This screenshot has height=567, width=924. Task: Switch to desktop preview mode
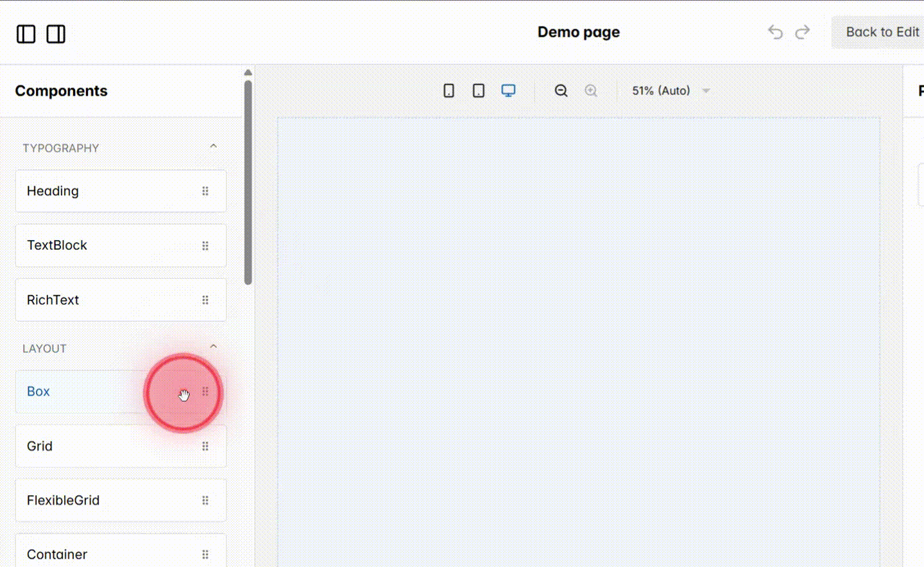(508, 91)
